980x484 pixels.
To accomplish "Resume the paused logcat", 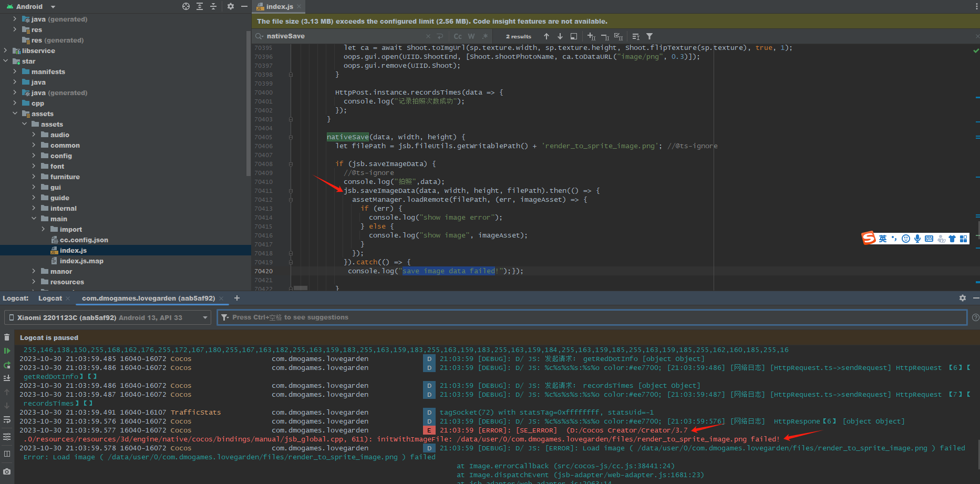I will (x=7, y=351).
